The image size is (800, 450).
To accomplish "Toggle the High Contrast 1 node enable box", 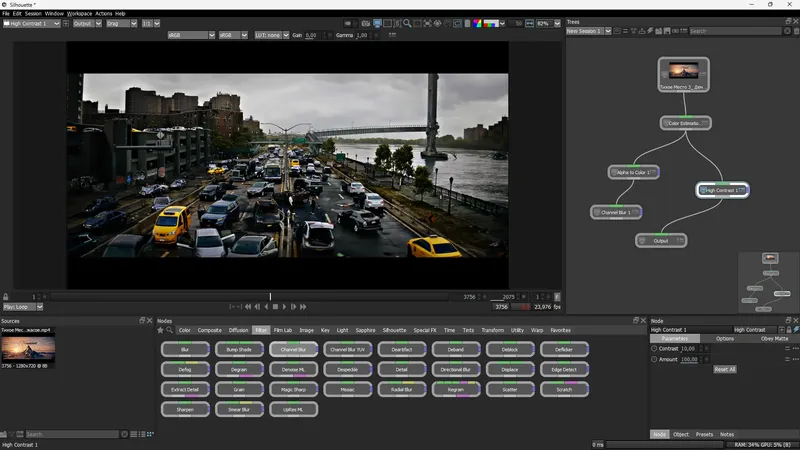I will pos(704,190).
